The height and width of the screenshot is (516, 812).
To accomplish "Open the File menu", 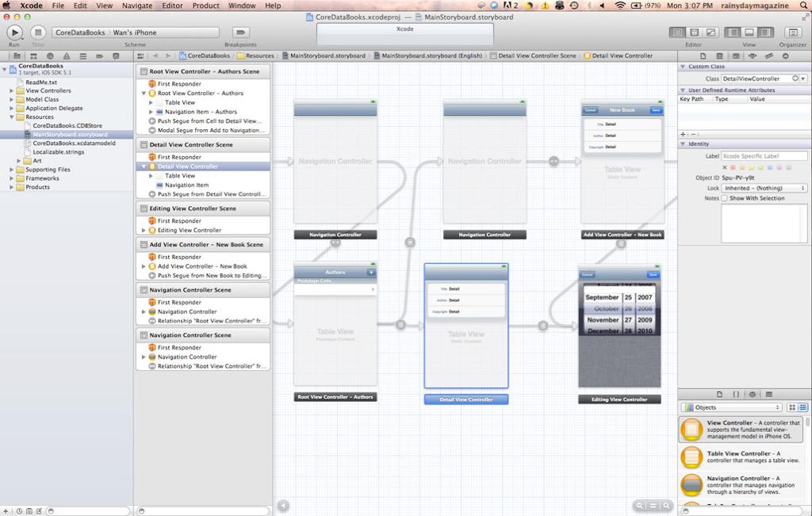I will (58, 6).
